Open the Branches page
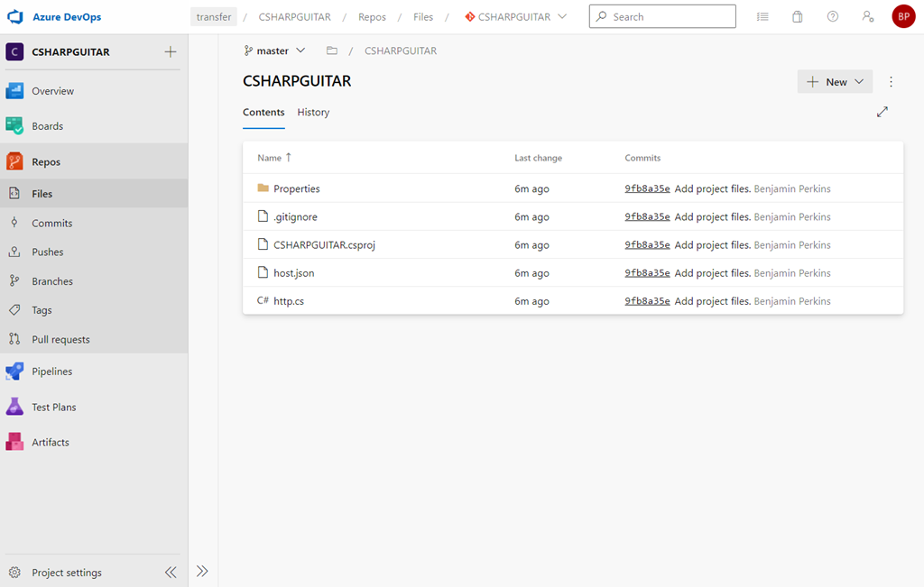Viewport: 924px width, 587px height. (51, 280)
